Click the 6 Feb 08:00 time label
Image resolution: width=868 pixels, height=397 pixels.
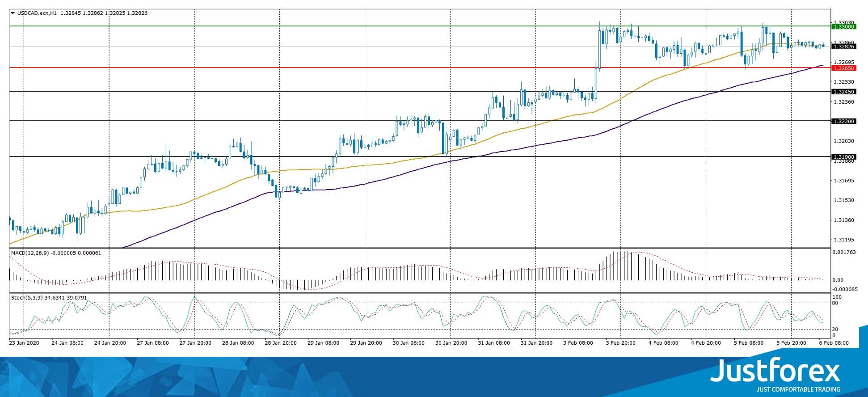pyautogui.click(x=834, y=343)
